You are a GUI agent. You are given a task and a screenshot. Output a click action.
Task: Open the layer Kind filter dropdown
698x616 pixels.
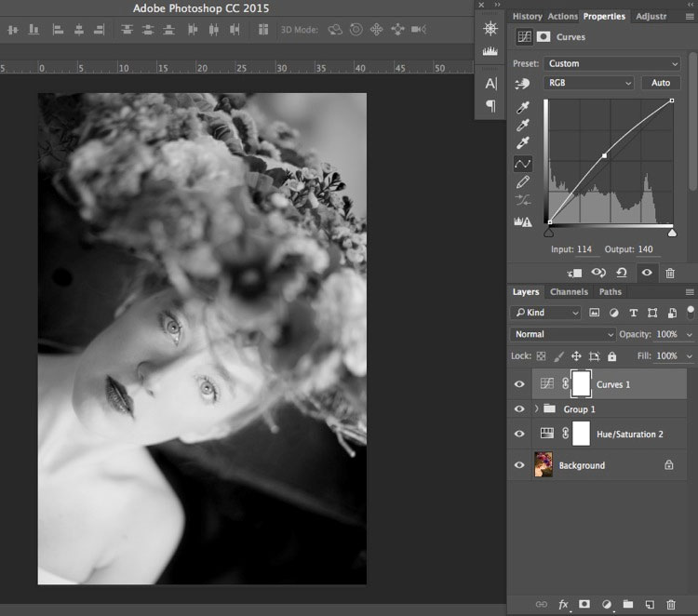[545, 313]
